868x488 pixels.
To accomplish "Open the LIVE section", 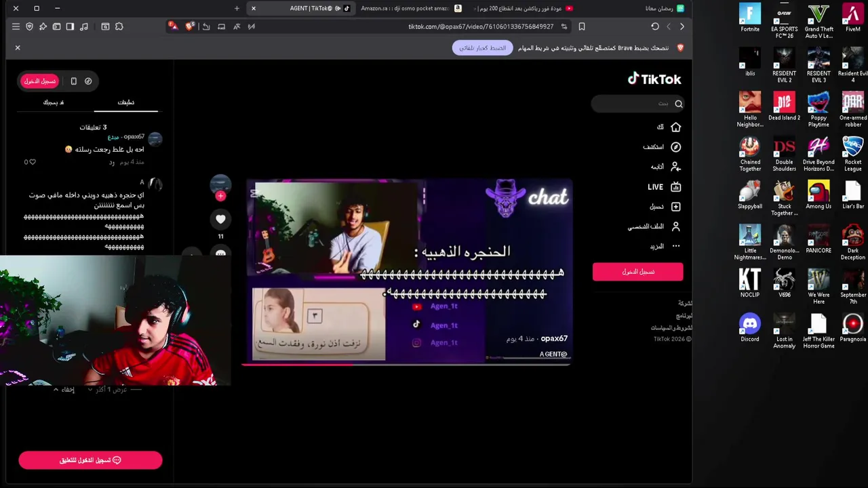I will click(664, 187).
